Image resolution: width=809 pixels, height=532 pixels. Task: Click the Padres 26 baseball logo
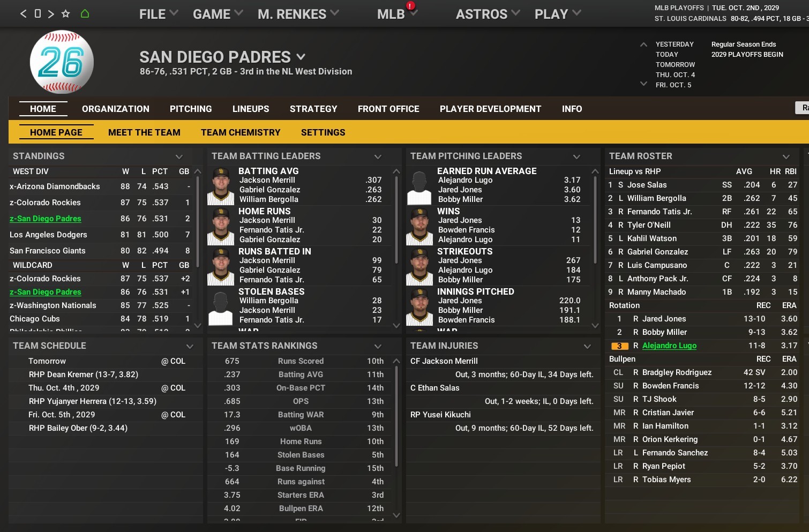[x=62, y=62]
